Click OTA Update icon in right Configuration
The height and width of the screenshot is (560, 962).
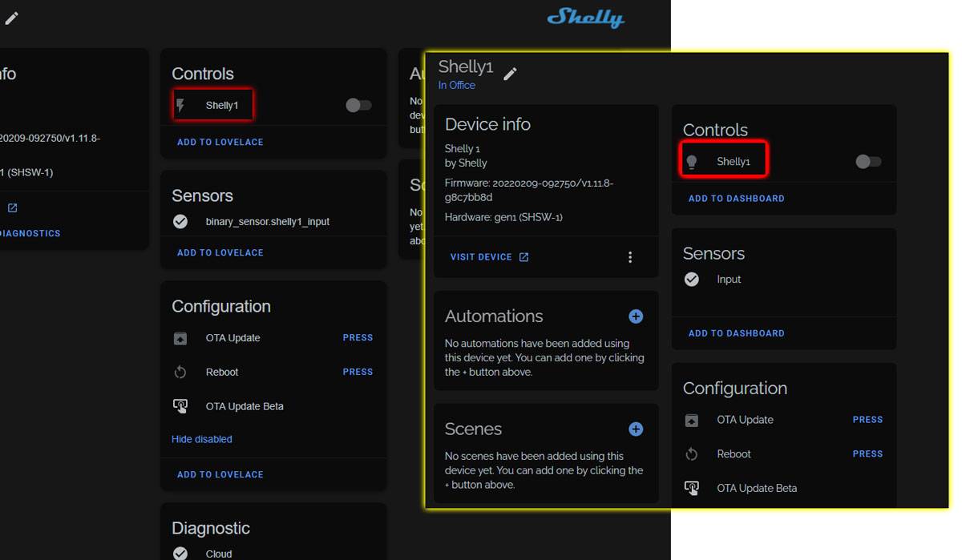[x=692, y=420]
